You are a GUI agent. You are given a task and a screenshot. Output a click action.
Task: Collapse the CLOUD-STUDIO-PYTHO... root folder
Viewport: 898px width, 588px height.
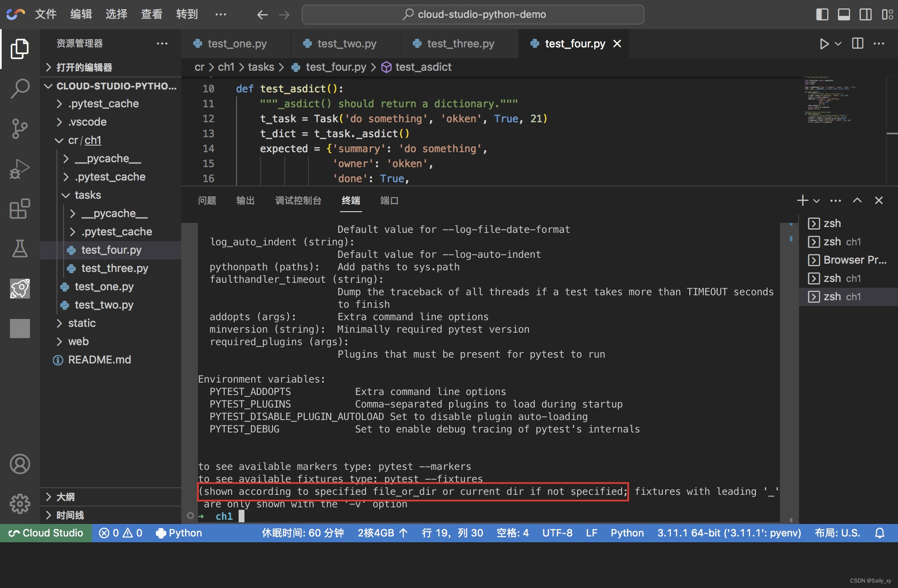point(111,86)
